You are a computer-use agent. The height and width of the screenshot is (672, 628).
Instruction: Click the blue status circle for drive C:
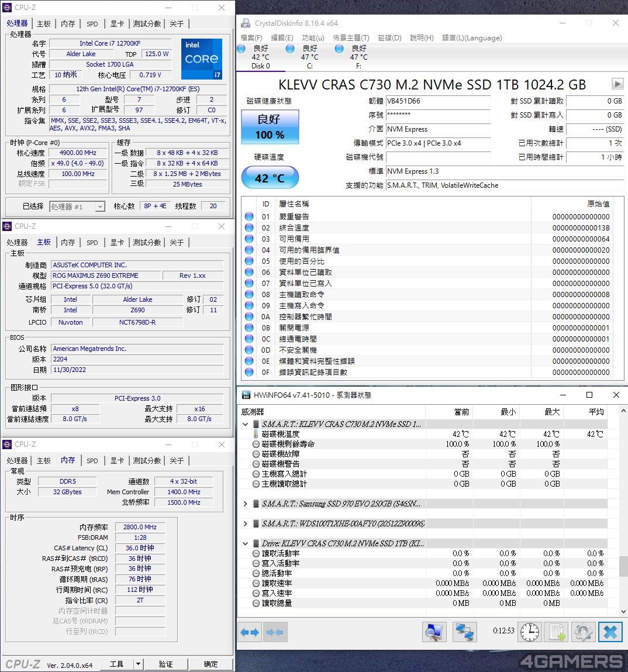click(290, 49)
